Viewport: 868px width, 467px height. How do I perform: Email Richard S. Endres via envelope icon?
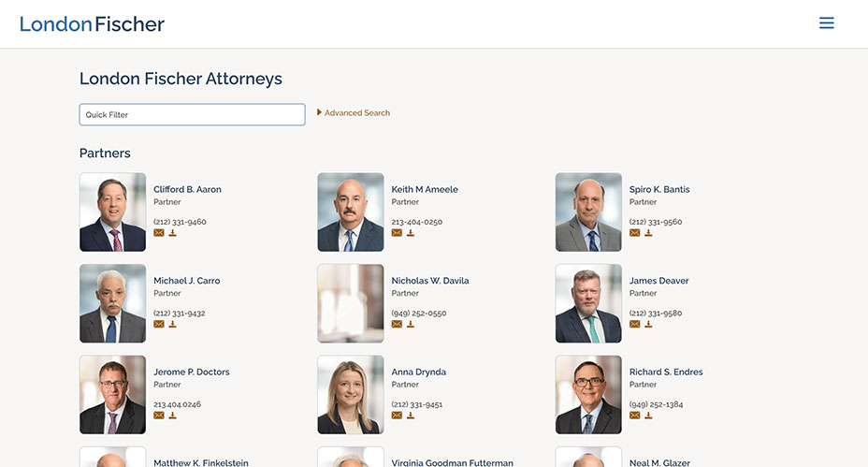[635, 416]
